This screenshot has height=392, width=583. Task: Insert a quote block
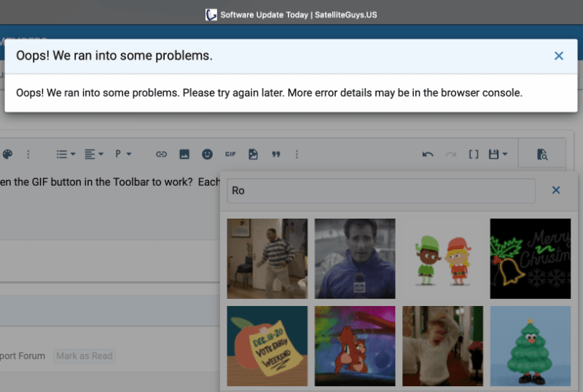(276, 154)
